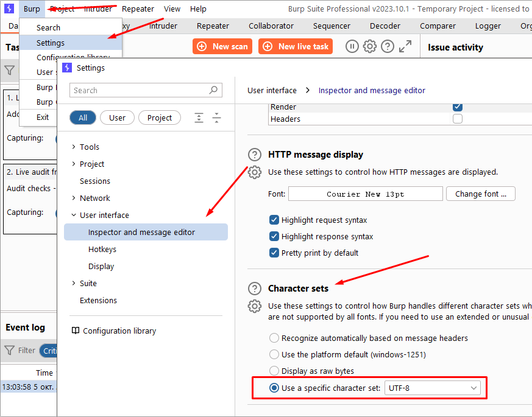Expand the Network settings node

pos(74,198)
